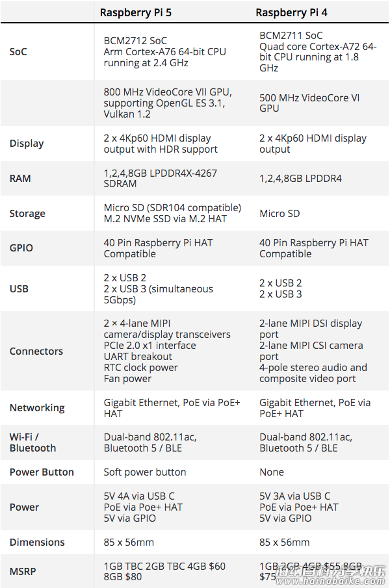Image resolution: width=390 pixels, height=588 pixels.
Task: Select the RAM row label
Action: pos(20,178)
